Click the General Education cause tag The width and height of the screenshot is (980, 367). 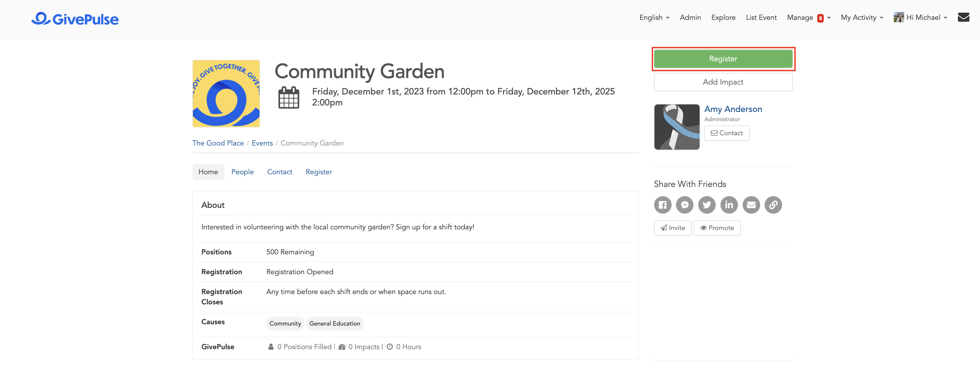pos(334,324)
